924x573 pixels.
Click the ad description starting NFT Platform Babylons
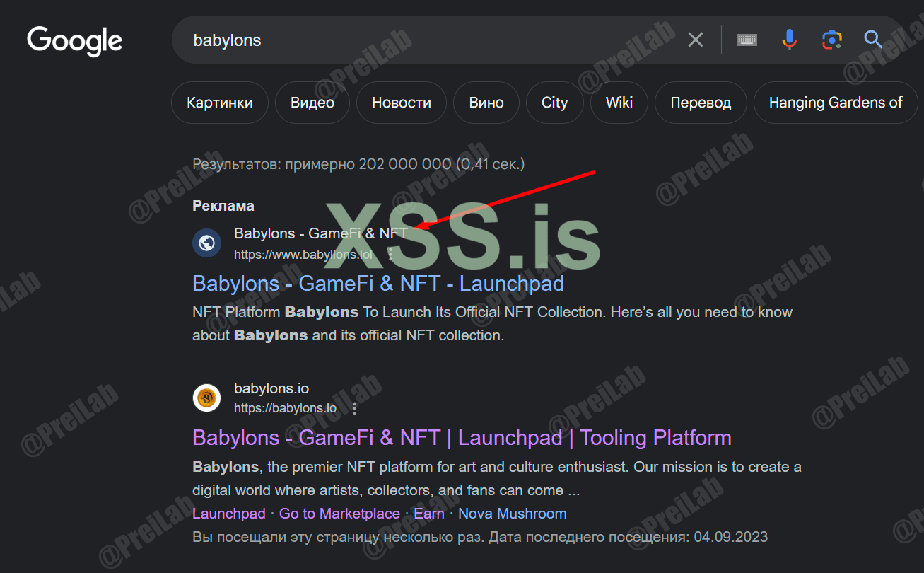pyautogui.click(x=493, y=323)
